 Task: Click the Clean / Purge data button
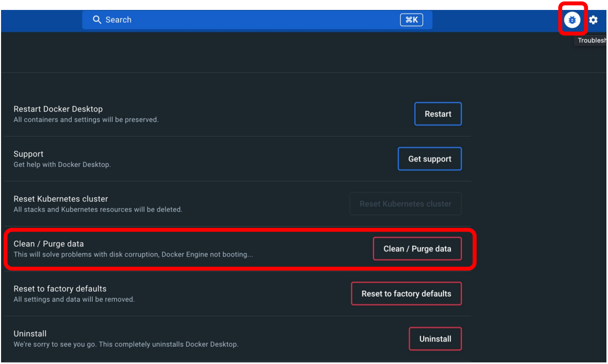(417, 248)
